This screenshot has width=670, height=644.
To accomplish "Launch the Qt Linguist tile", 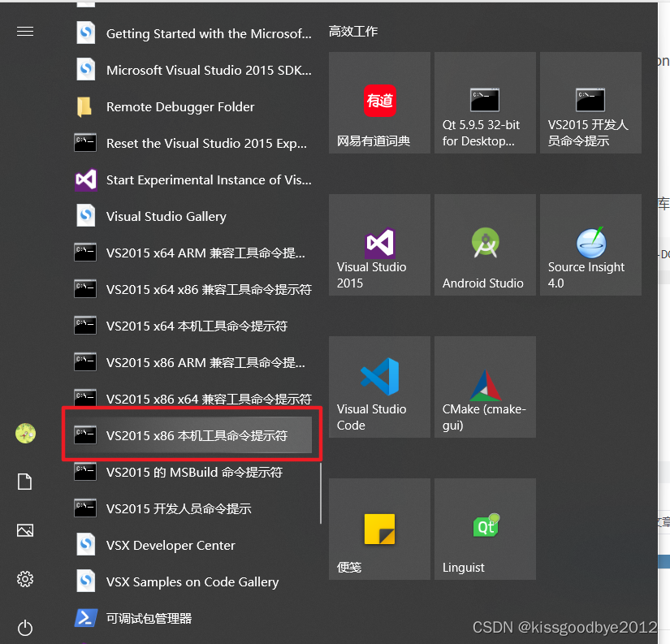I will click(x=485, y=529).
